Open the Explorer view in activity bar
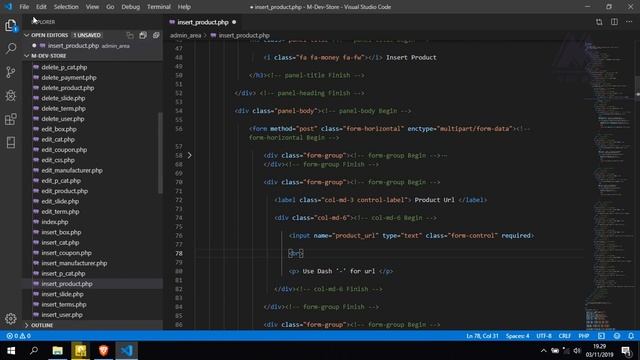 tap(11, 25)
